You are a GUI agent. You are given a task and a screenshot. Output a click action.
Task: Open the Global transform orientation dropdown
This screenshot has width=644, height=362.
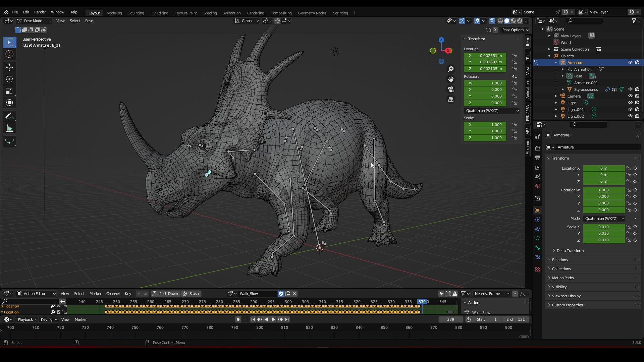247,21
